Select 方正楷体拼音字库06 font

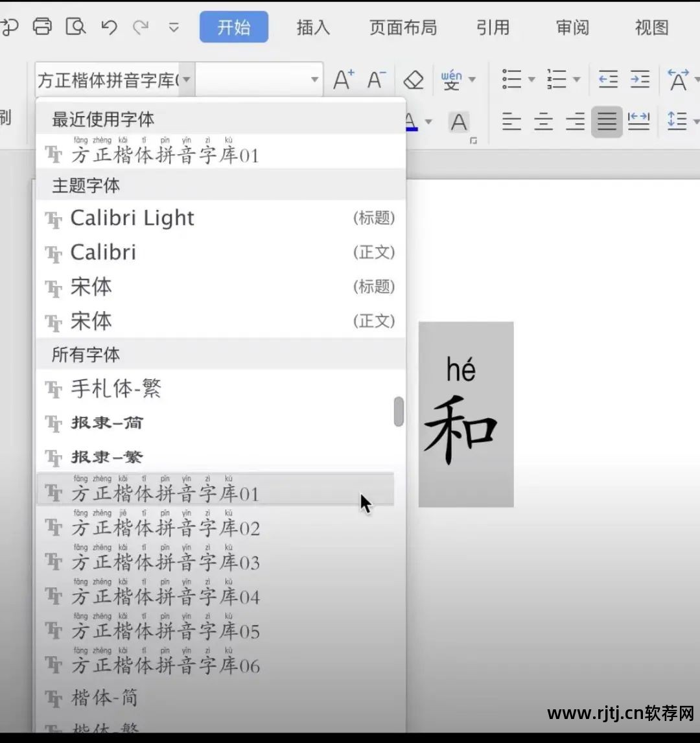[x=215, y=661]
